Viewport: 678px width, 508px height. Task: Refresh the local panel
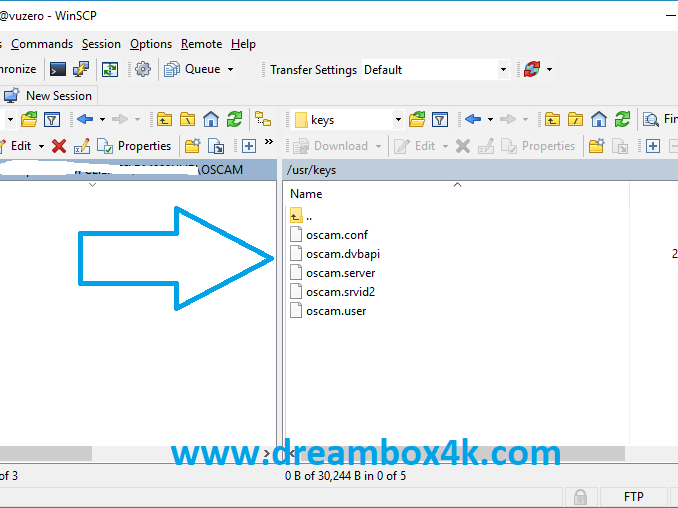tap(234, 119)
